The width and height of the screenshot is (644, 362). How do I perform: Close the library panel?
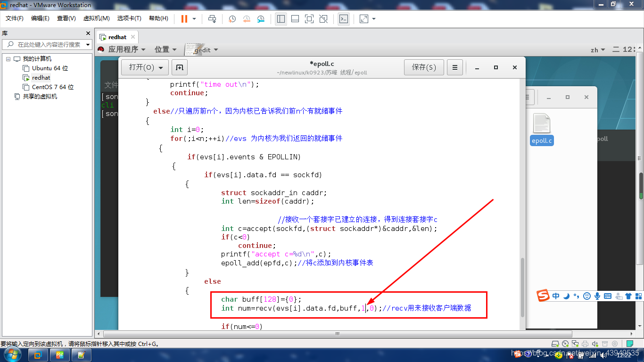pyautogui.click(x=88, y=33)
